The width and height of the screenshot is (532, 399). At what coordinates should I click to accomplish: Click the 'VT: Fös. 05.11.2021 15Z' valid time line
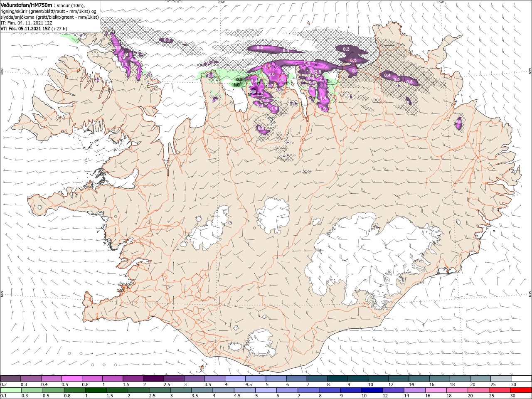33,28
